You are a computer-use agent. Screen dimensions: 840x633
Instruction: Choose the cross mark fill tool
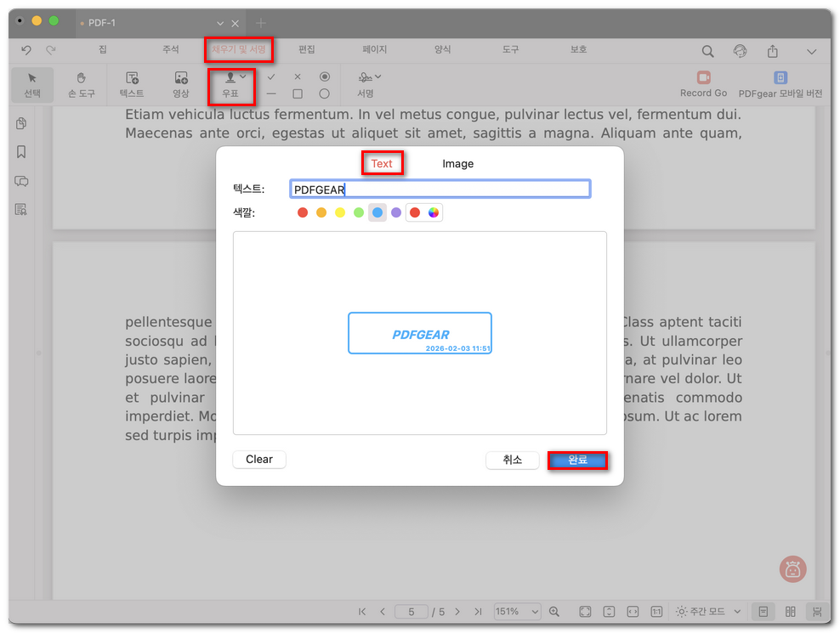click(298, 77)
